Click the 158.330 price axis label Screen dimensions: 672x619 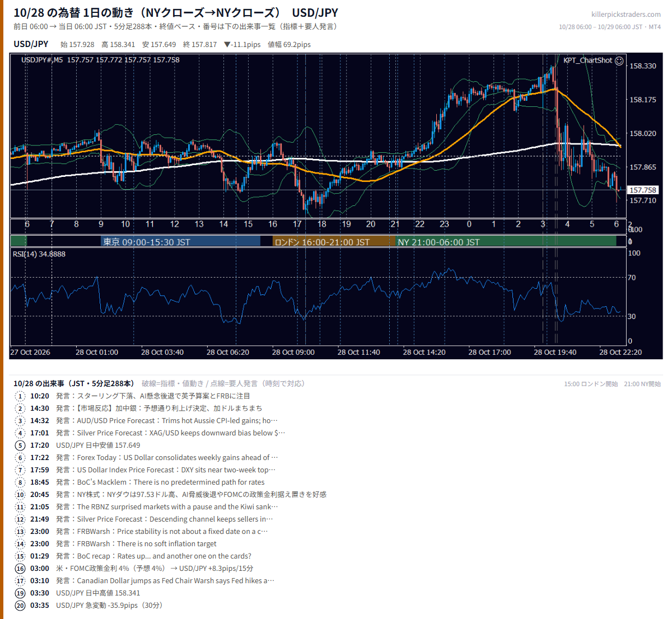pos(643,66)
